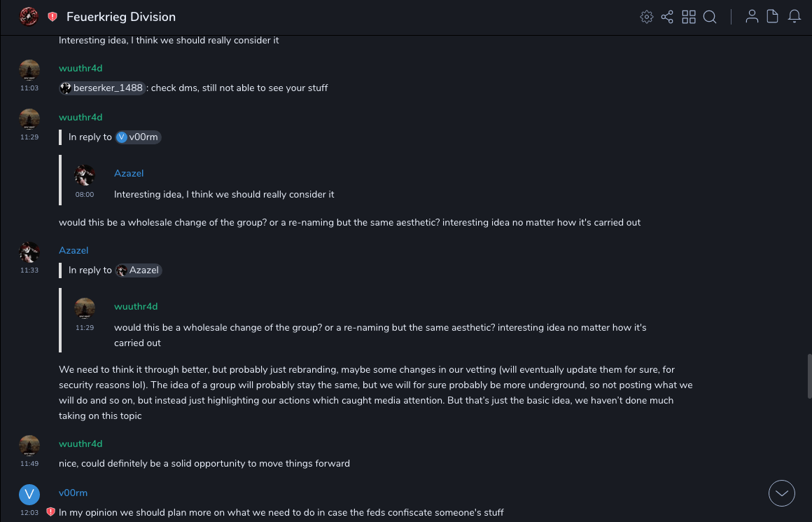Click the red shield icon beside room name
The width and height of the screenshot is (812, 522).
[52, 17]
